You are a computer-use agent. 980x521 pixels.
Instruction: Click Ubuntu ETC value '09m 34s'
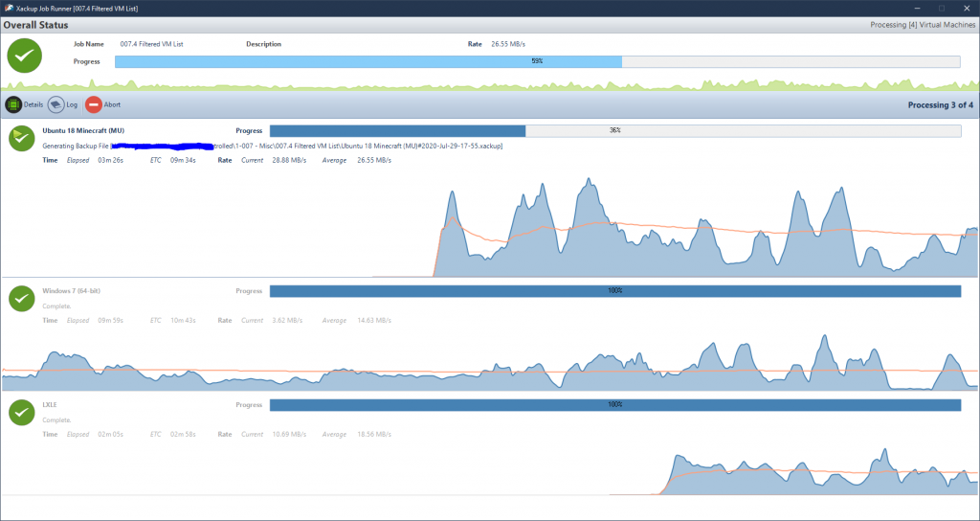coord(183,160)
